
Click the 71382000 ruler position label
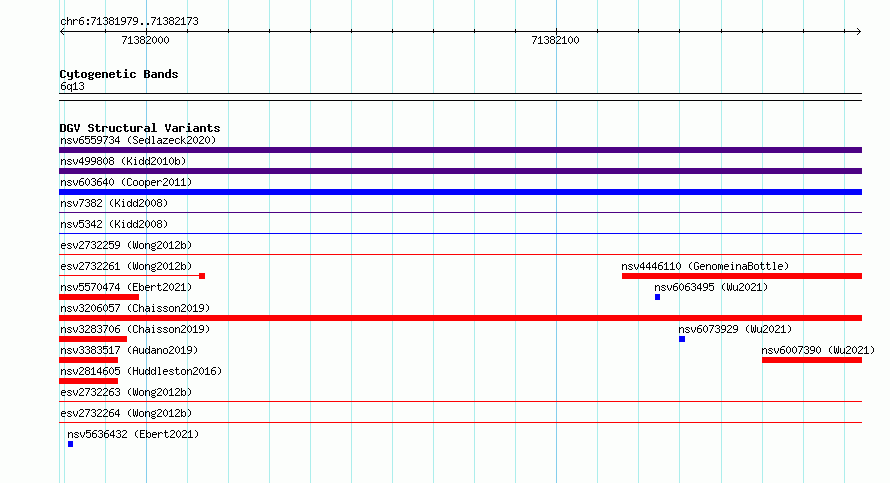click(x=145, y=40)
